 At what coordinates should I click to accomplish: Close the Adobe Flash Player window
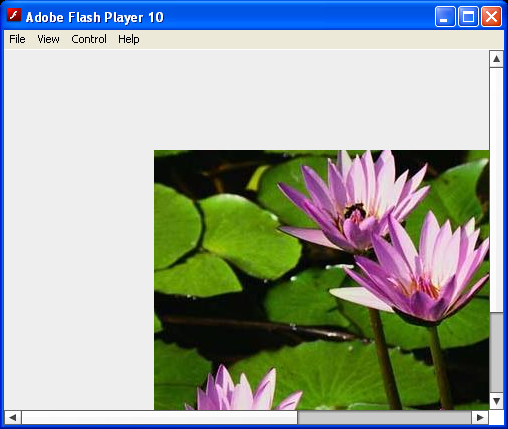coord(491,16)
